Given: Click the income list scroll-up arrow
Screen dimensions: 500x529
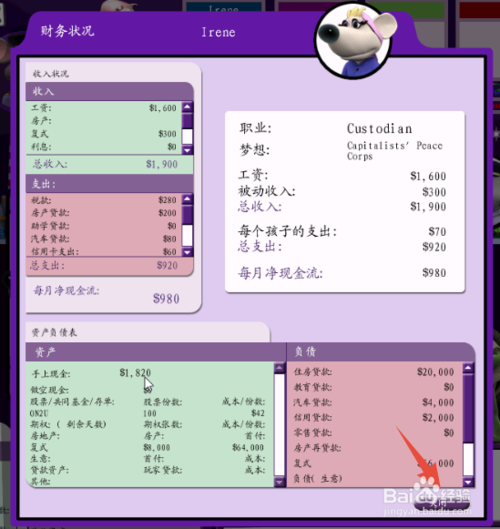Looking at the screenshot, I should tap(187, 107).
